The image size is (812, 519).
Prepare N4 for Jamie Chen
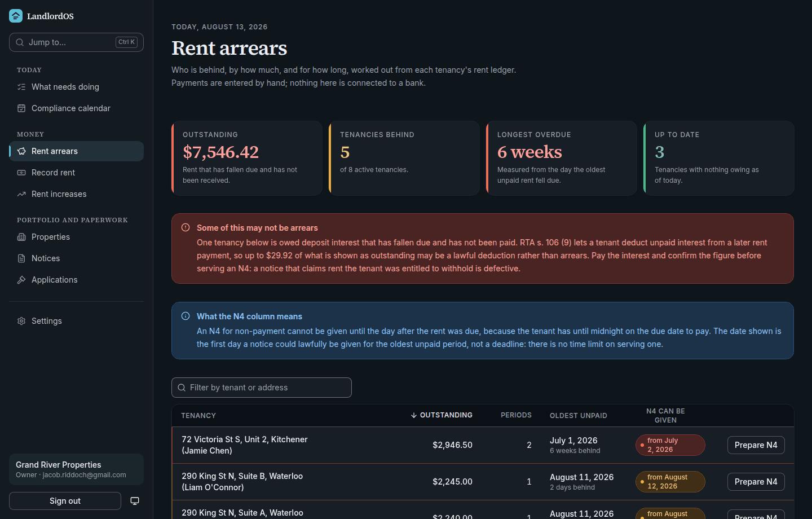pyautogui.click(x=756, y=445)
